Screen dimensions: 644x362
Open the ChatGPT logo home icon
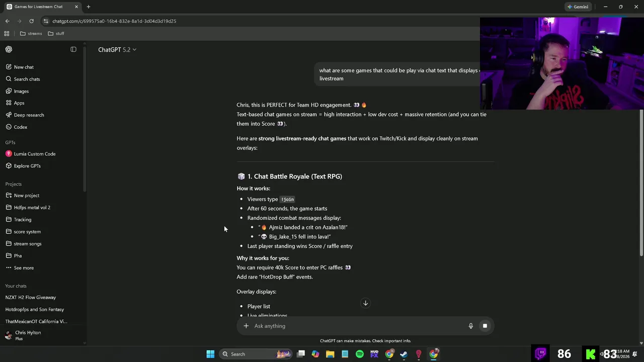9,49
